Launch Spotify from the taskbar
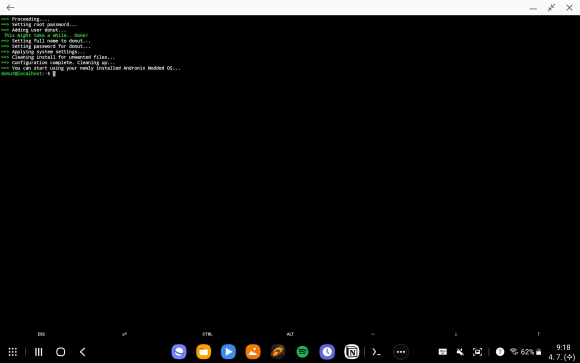 click(303, 352)
